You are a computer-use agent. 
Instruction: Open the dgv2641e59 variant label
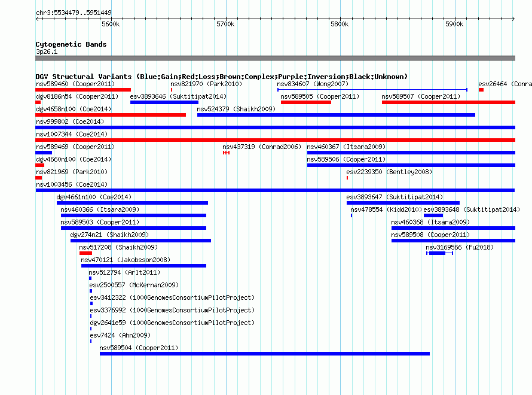coord(172,323)
